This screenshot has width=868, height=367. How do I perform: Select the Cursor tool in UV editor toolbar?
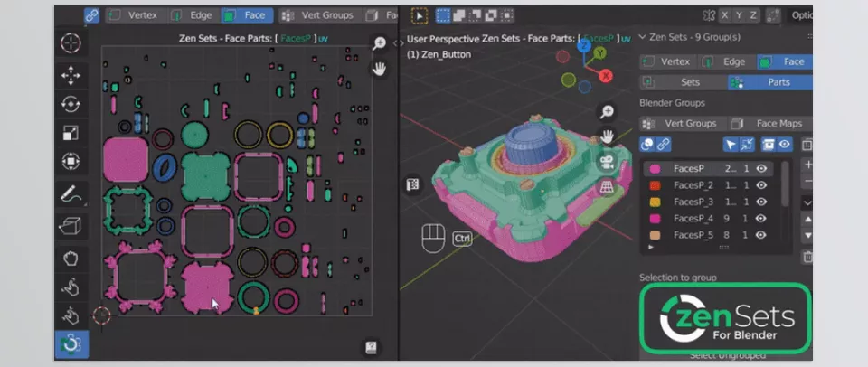[71, 43]
